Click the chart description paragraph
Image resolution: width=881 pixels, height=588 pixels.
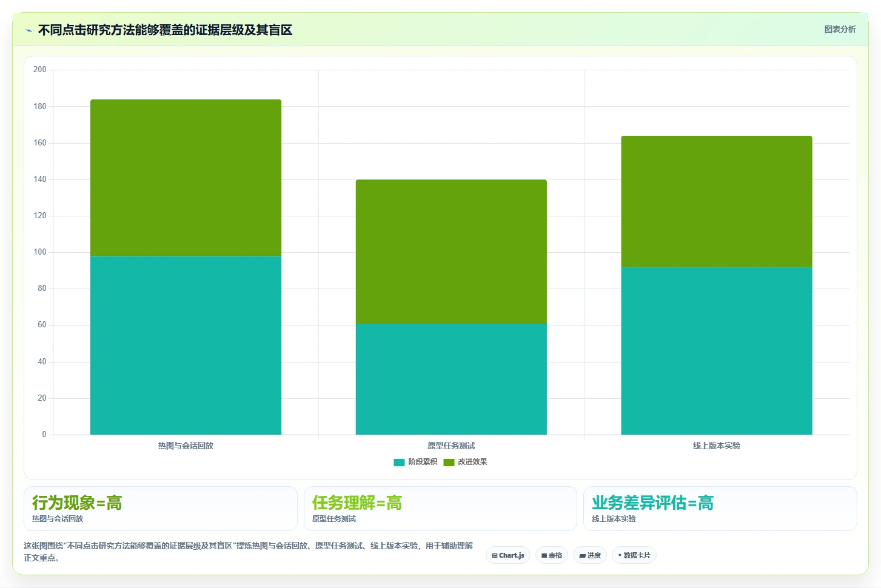click(249, 552)
